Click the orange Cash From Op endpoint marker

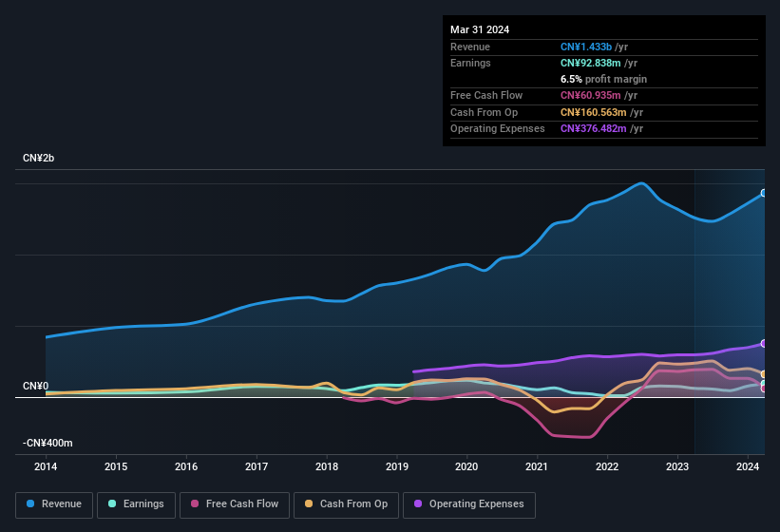(x=764, y=374)
